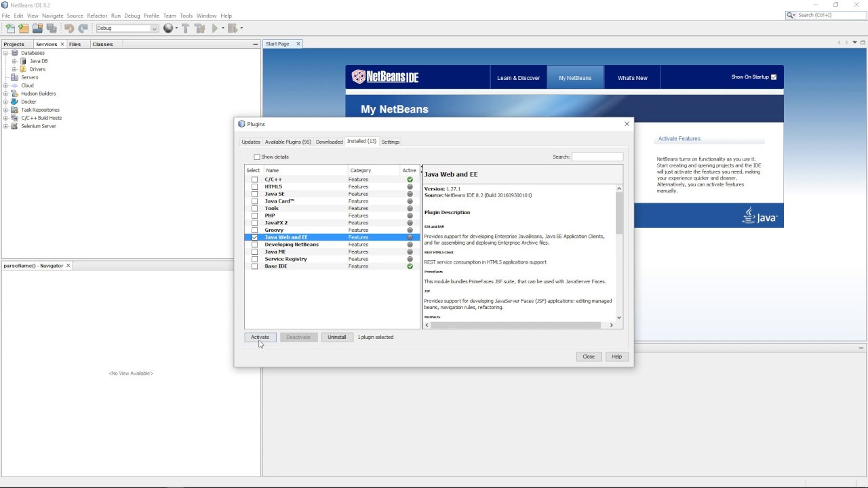Image resolution: width=868 pixels, height=488 pixels.
Task: Expand the Java DB tree node
Action: click(x=14, y=61)
